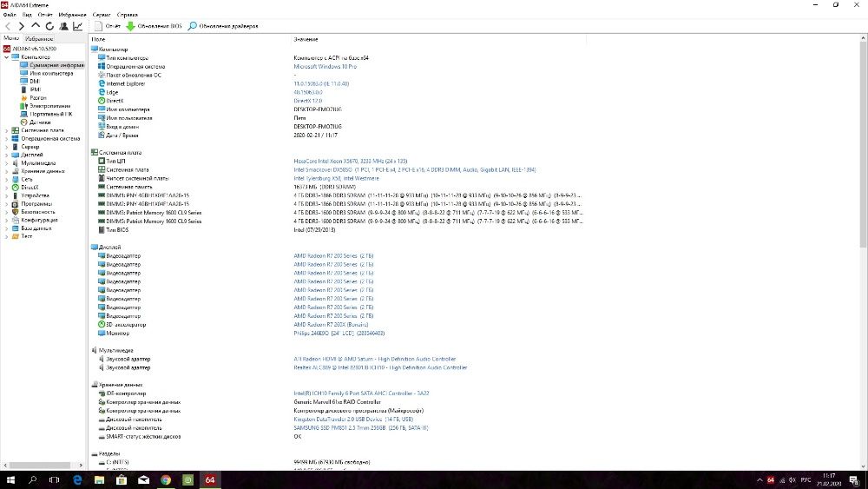Screen dimensions: 868x489
Task: Open the Intel Smackover DX58SO link
Action: pos(415,170)
